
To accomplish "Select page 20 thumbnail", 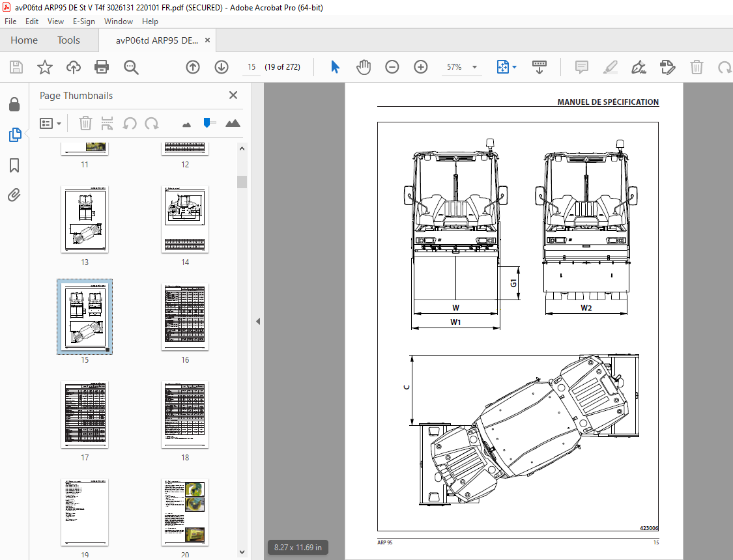I will point(185,512).
